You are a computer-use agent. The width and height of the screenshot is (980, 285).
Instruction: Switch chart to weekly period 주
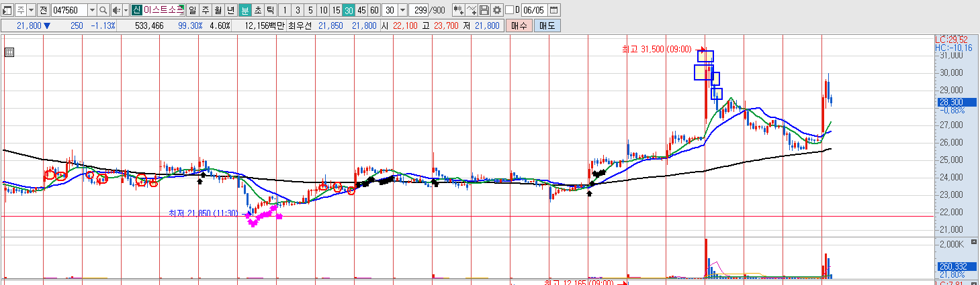pos(206,10)
